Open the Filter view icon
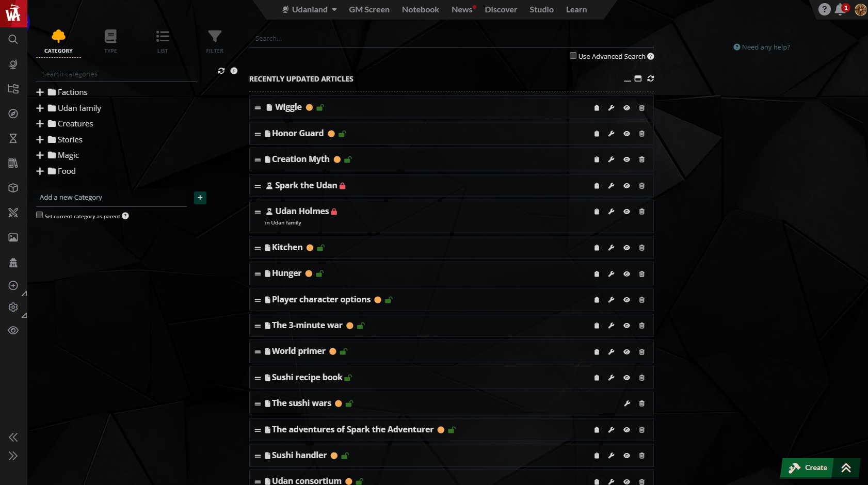This screenshot has height=485, width=868. [215, 41]
